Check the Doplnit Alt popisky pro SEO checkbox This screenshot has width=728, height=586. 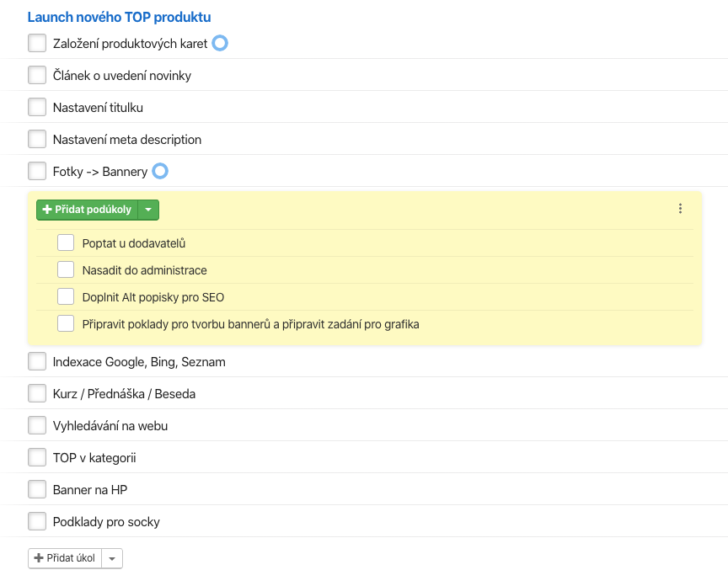click(x=66, y=296)
